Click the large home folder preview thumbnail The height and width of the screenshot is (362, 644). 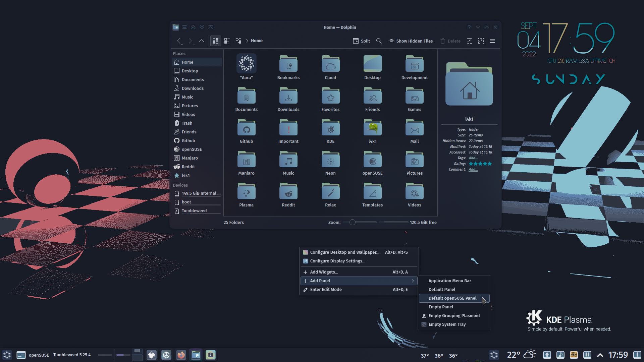(469, 84)
